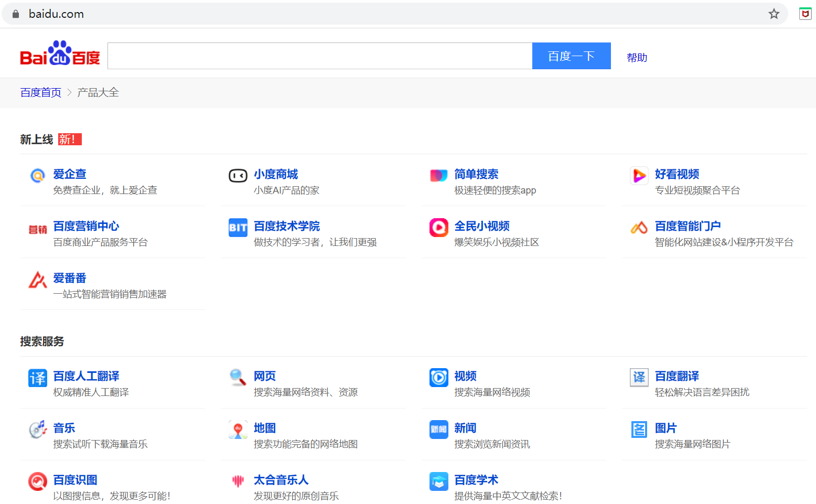Open the 太合音乐人 link

(x=281, y=480)
